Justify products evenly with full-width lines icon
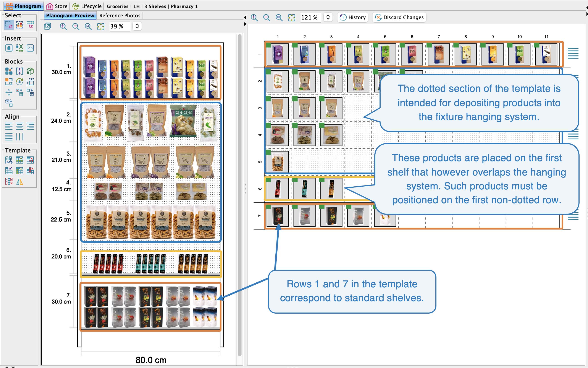The height and width of the screenshot is (368, 588). (x=9, y=137)
